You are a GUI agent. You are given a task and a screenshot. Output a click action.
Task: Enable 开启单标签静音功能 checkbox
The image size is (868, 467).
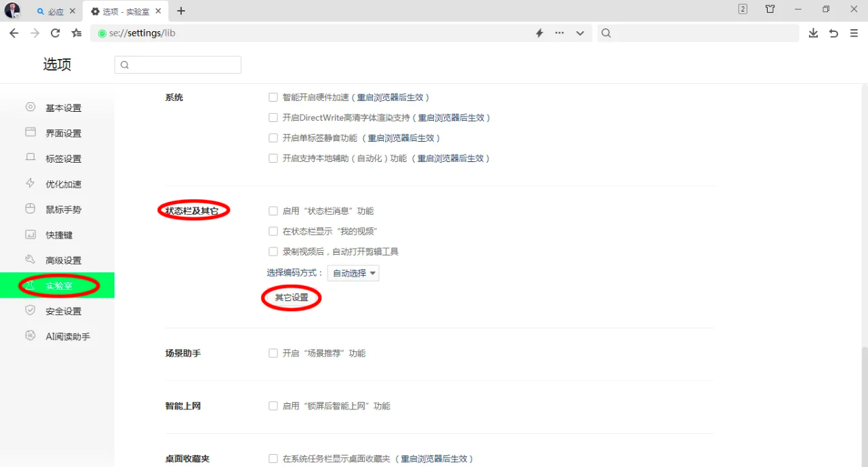click(x=273, y=138)
